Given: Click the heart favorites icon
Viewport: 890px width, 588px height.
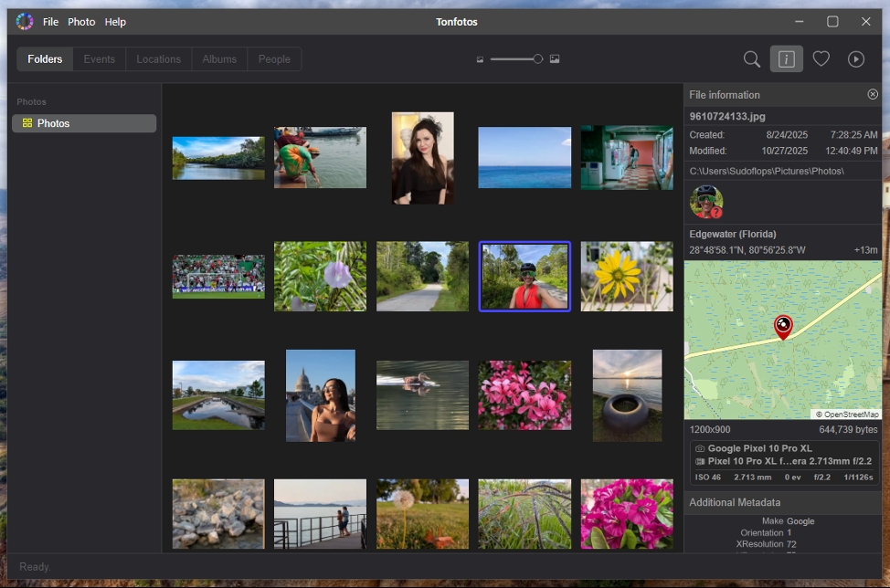Looking at the screenshot, I should (x=821, y=59).
